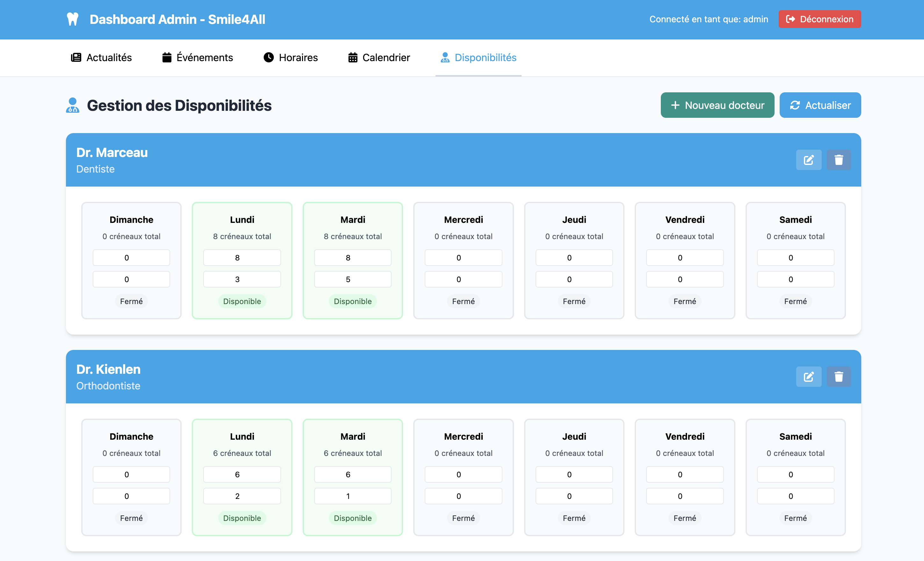The width and height of the screenshot is (924, 561).
Task: Click the doctor icon beside the page heading
Action: coord(73,105)
